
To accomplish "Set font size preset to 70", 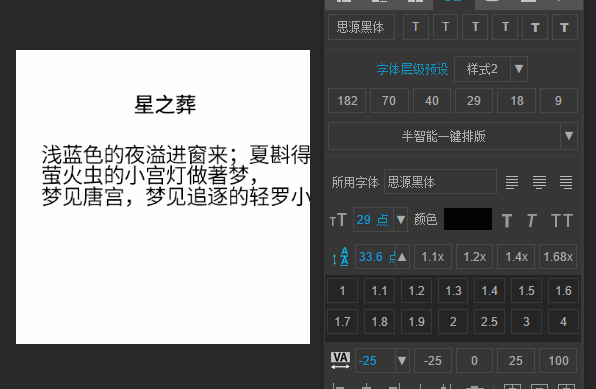I will pyautogui.click(x=389, y=101).
